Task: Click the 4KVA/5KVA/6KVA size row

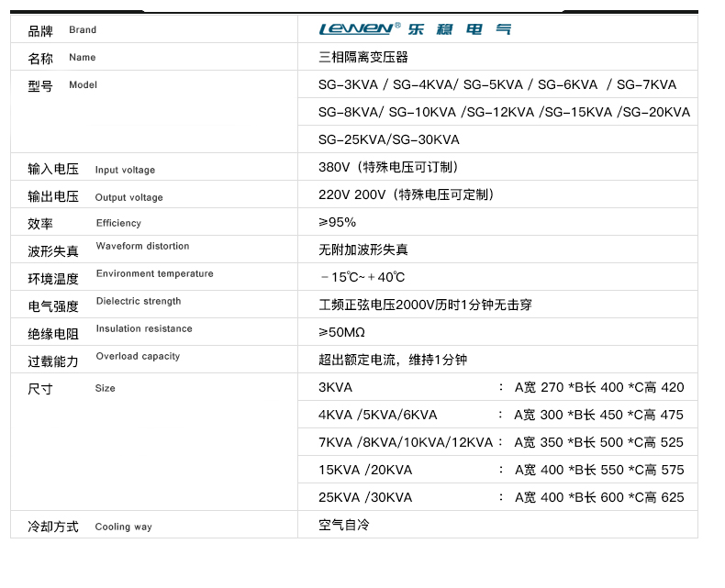Action: 500,415
